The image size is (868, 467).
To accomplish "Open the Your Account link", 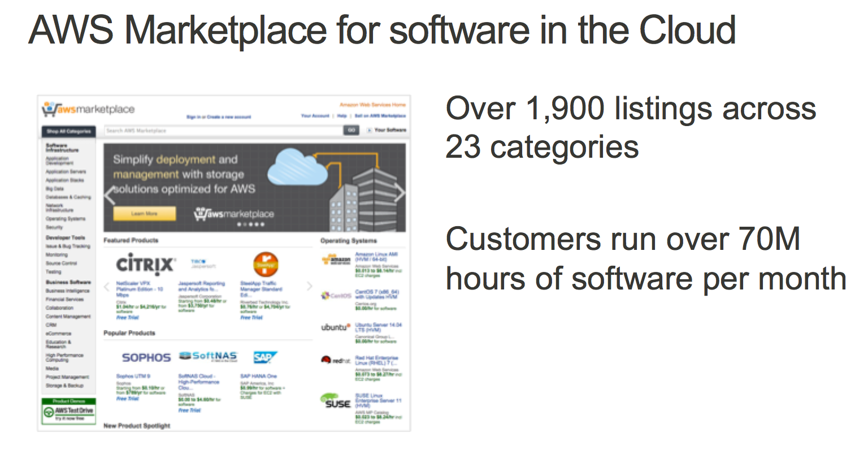I will [315, 116].
